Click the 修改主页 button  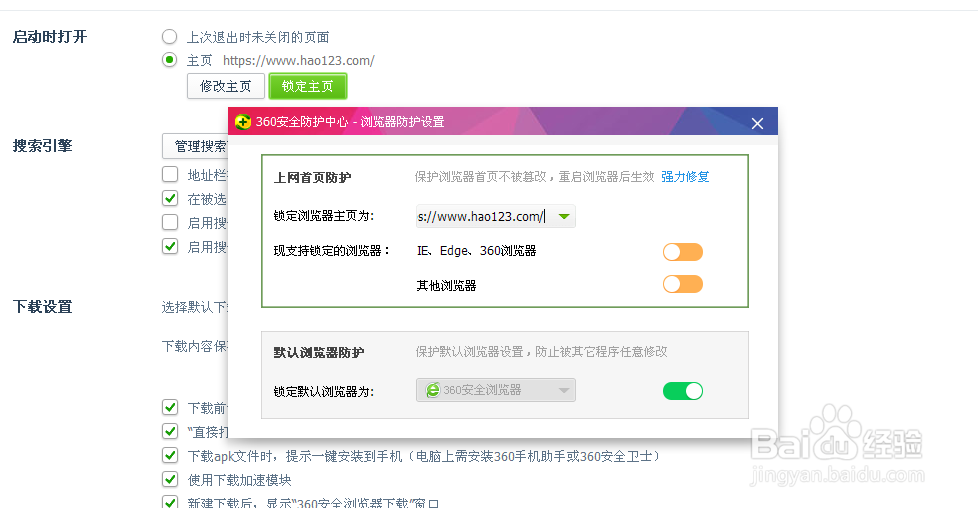click(226, 86)
